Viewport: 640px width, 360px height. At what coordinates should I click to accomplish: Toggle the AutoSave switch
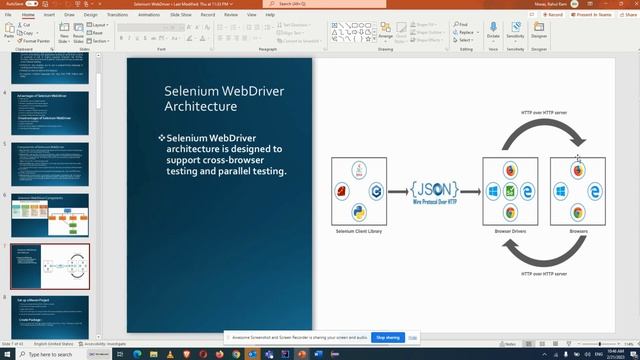(31, 4)
